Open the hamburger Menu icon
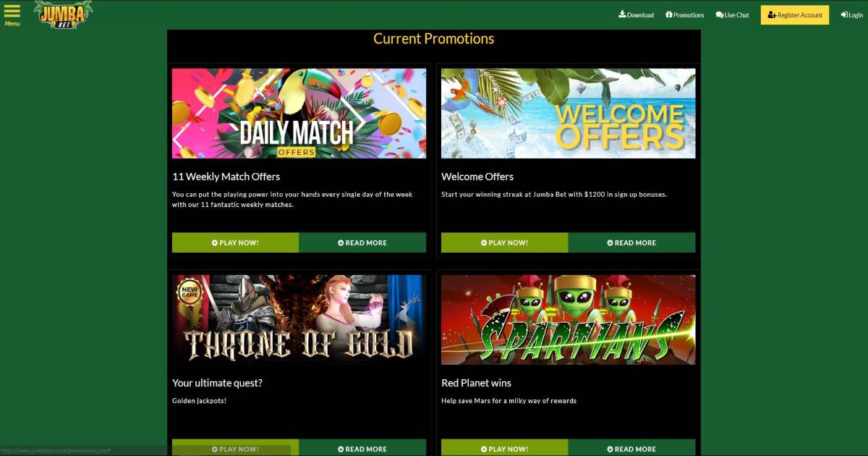 pyautogui.click(x=12, y=14)
